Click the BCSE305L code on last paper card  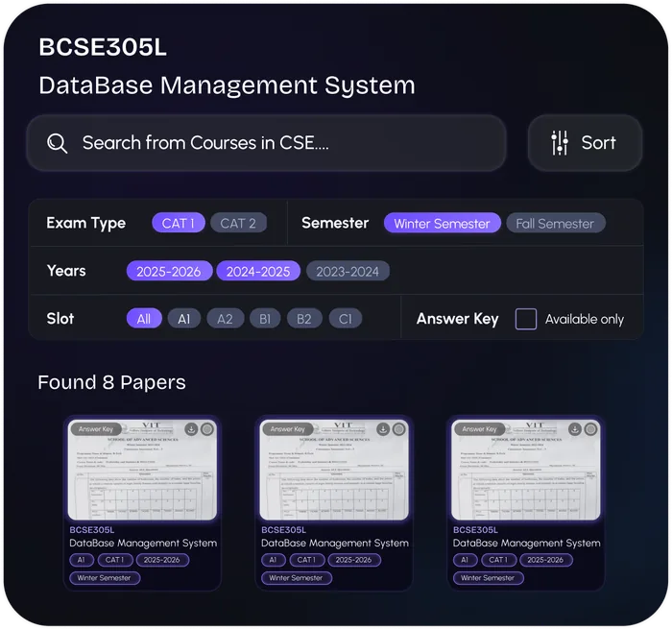click(475, 530)
